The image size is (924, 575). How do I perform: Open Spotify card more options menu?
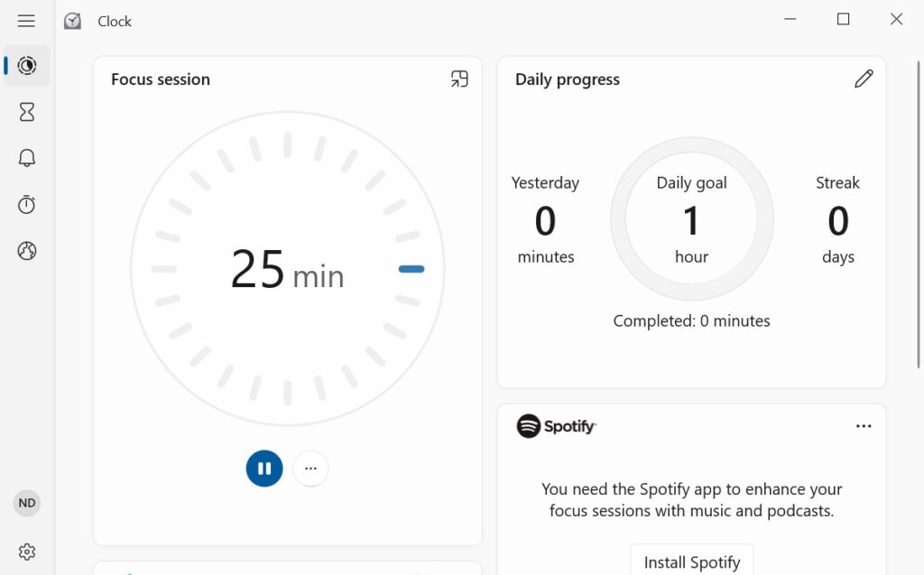pos(864,426)
